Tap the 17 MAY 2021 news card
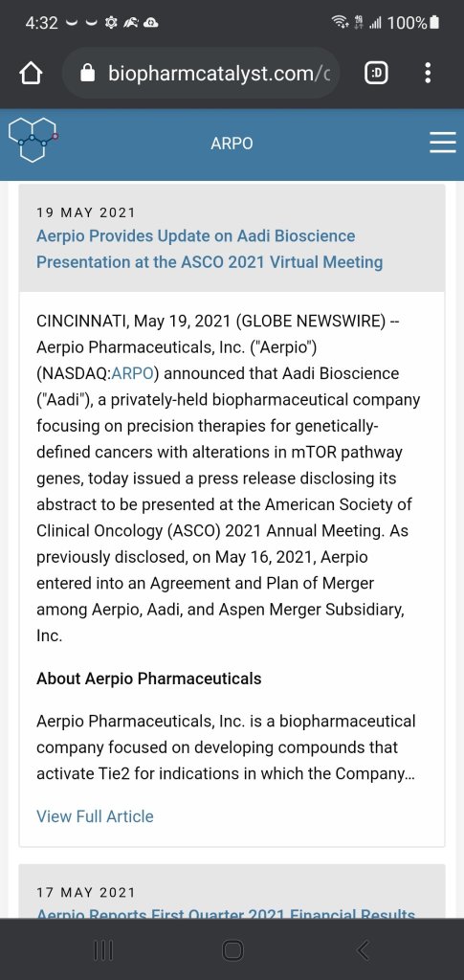Viewport: 464px width, 980px height. point(232,891)
